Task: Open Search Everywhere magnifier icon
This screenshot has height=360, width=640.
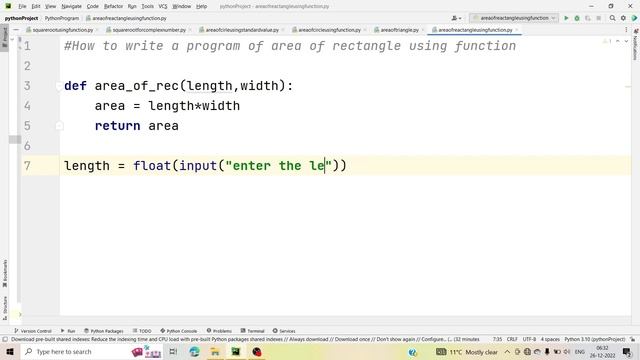Action: (612, 18)
